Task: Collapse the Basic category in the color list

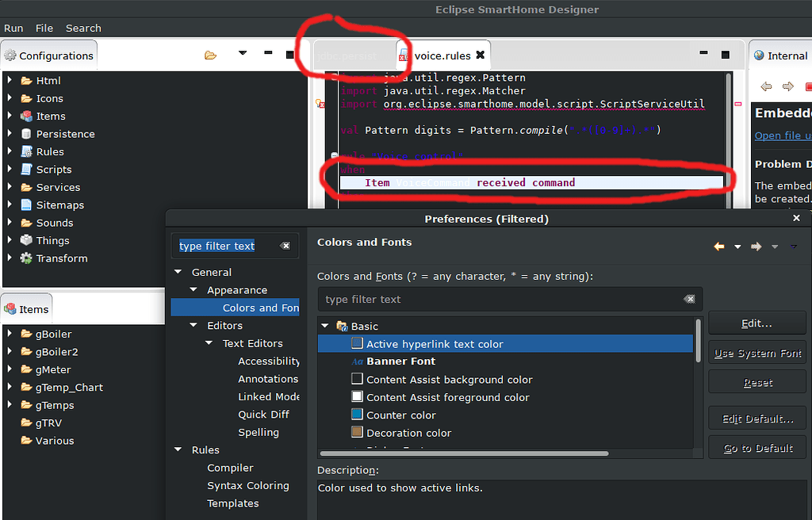Action: (324, 326)
